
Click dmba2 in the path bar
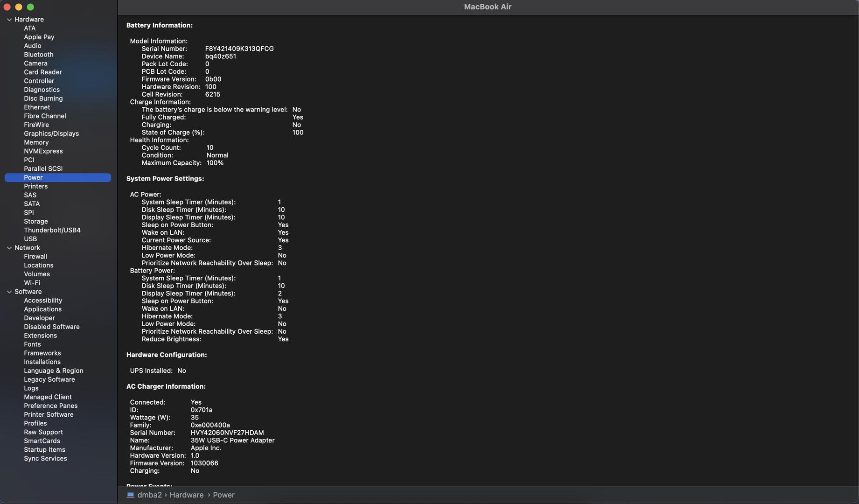point(149,495)
